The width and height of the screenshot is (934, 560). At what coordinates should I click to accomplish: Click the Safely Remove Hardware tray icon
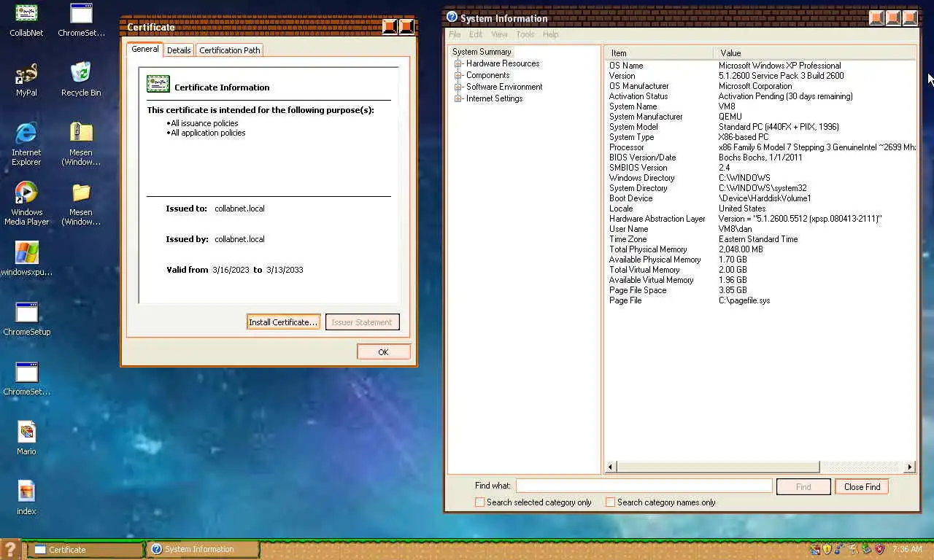pyautogui.click(x=866, y=549)
